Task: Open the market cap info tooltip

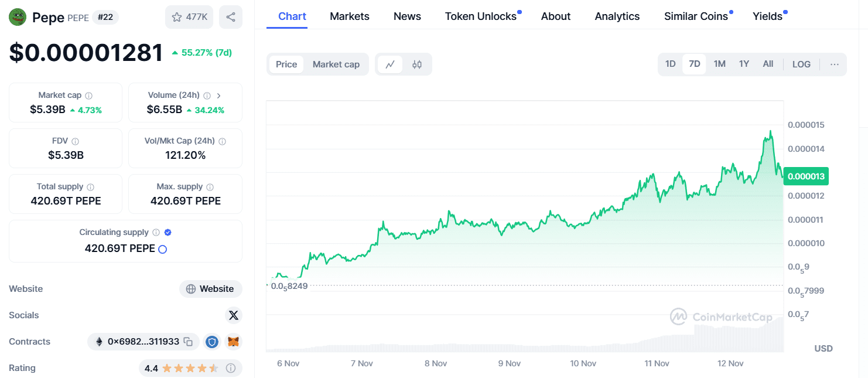Action: 89,94
